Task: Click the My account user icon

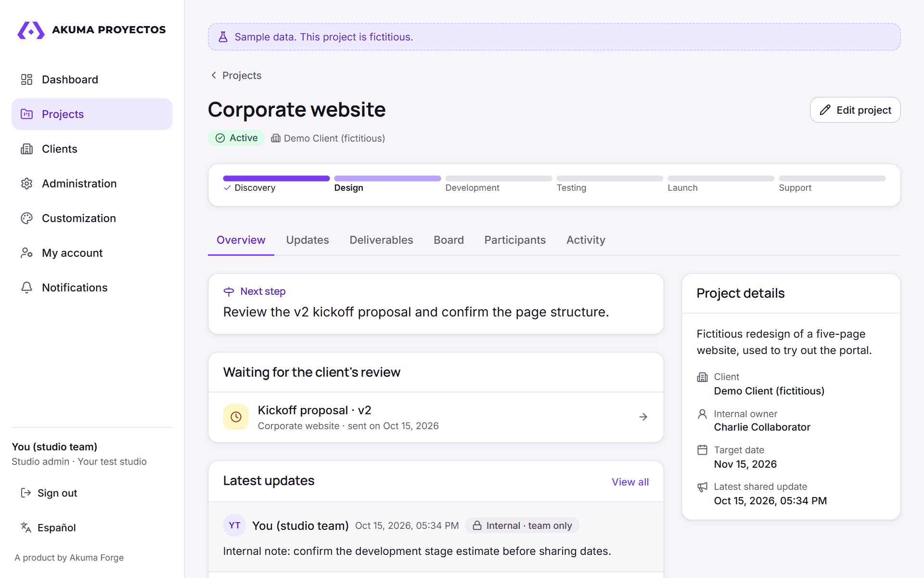Action: (x=26, y=253)
